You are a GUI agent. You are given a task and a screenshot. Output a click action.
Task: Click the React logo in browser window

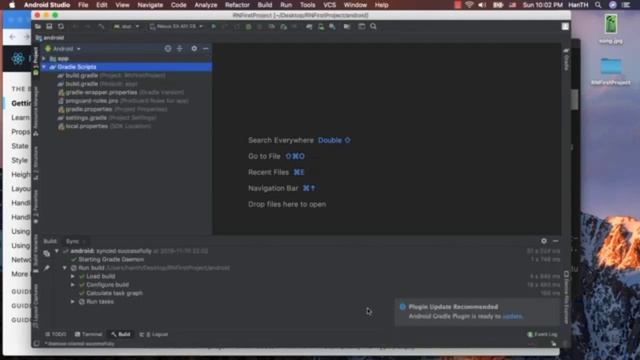(x=18, y=59)
